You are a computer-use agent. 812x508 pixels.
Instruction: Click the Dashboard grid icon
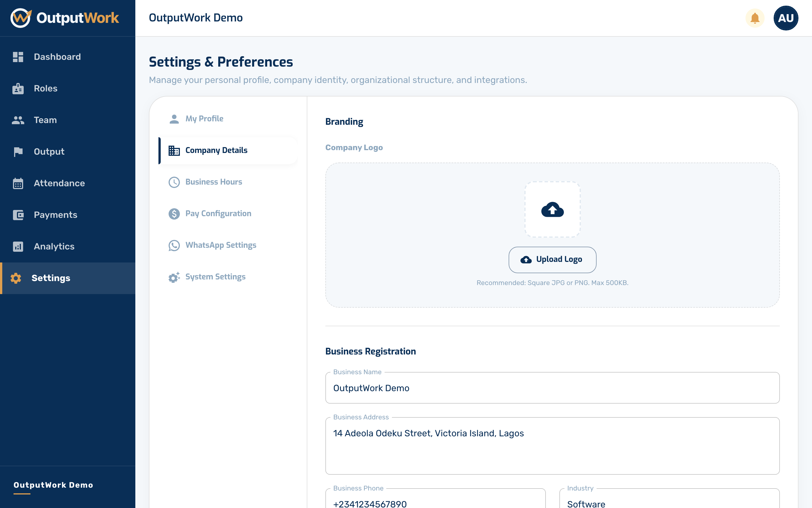pyautogui.click(x=18, y=57)
